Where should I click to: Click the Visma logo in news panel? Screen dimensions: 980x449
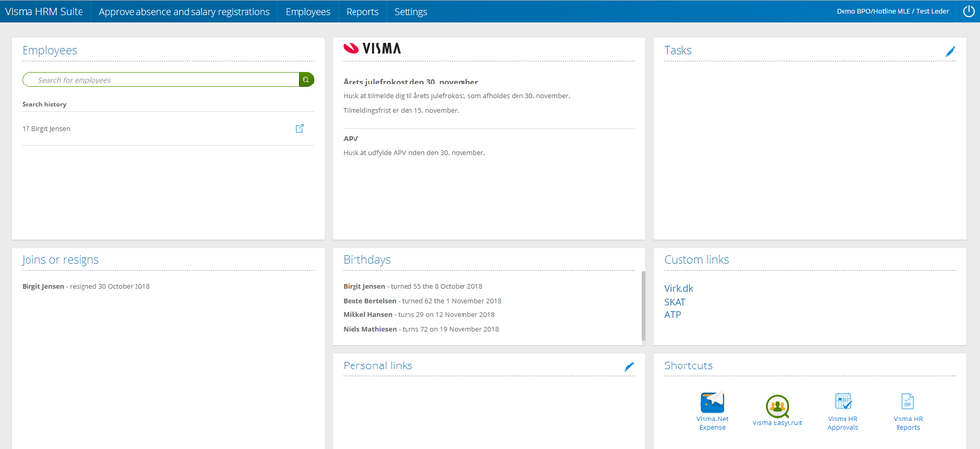[372, 49]
